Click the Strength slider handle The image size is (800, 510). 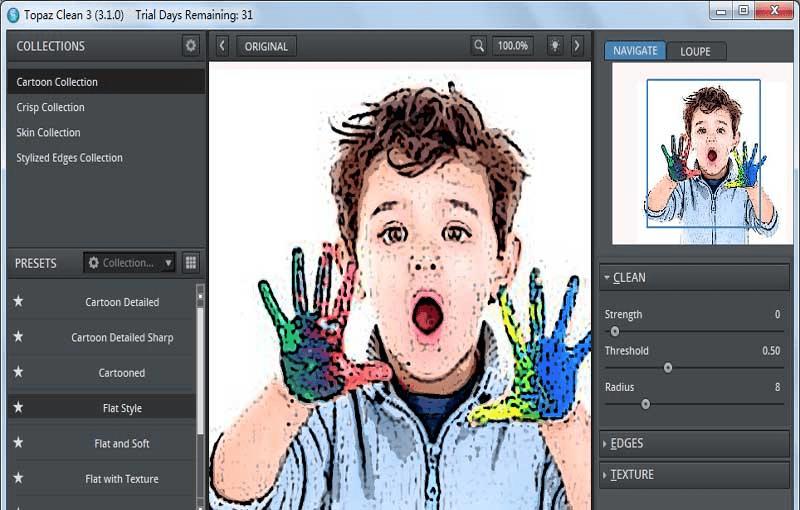point(615,332)
